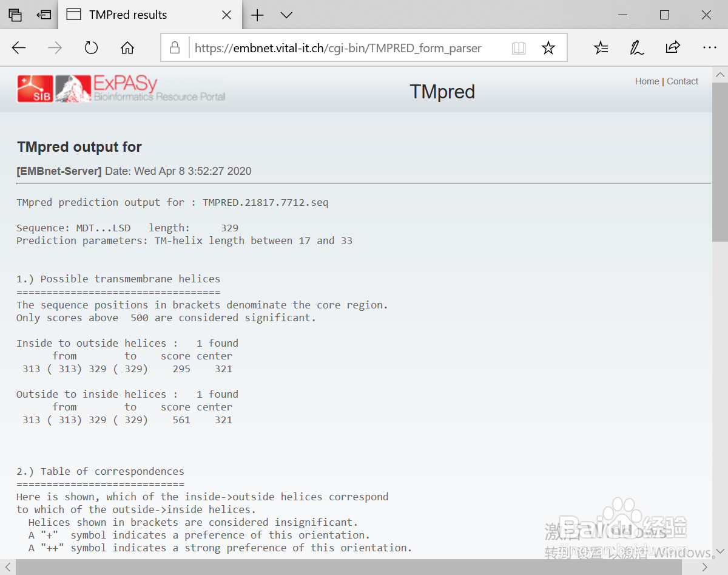Screen dimensions: 728x575
Task: Click the TMpred page title
Action: tap(442, 92)
